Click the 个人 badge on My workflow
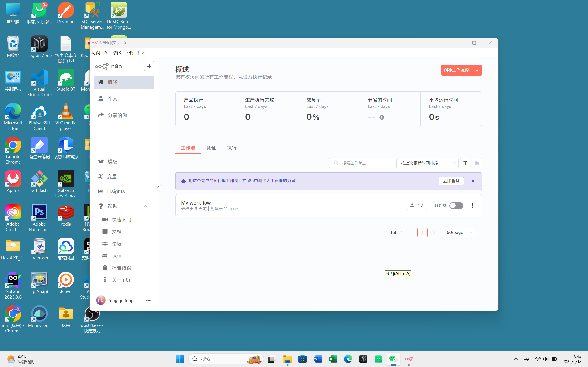This screenshot has width=588, height=367. [417, 206]
